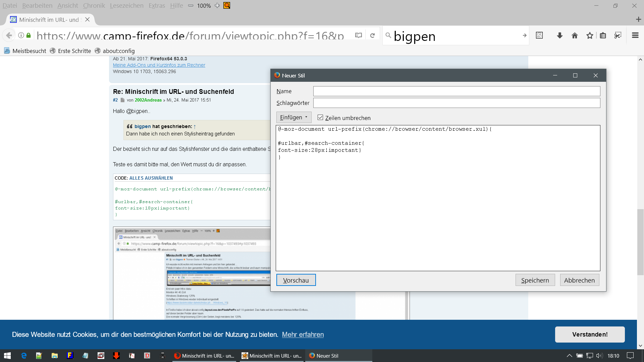Toggle reader view book icon
Image resolution: width=644 pixels, height=362 pixels.
[x=359, y=35]
